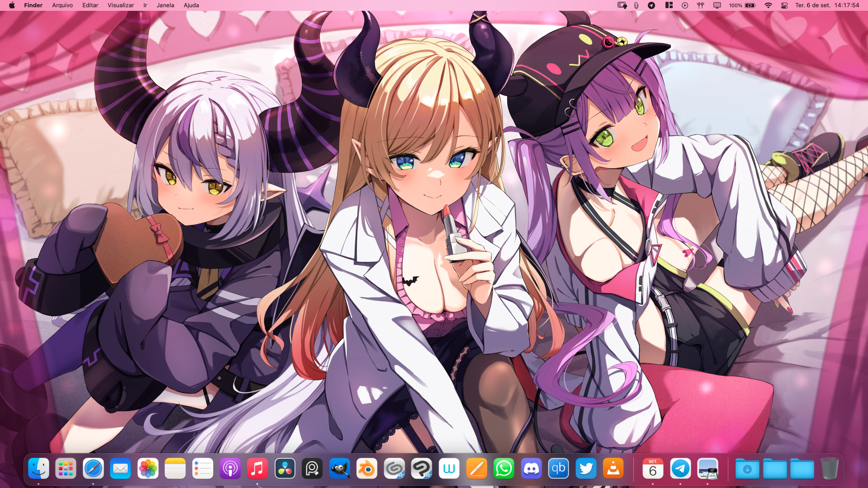The height and width of the screenshot is (488, 868).
Task: Open Telegram from the Dock
Action: pos(680,469)
